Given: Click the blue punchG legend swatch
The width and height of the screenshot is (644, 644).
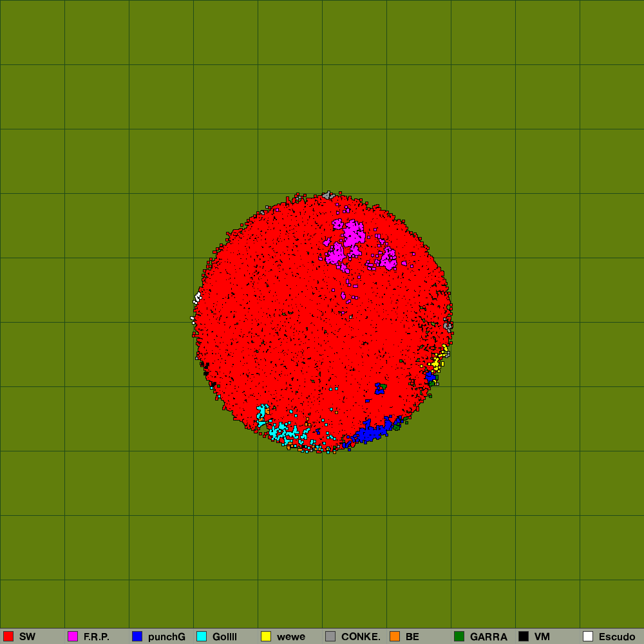Looking at the screenshot, I should pos(137,636).
